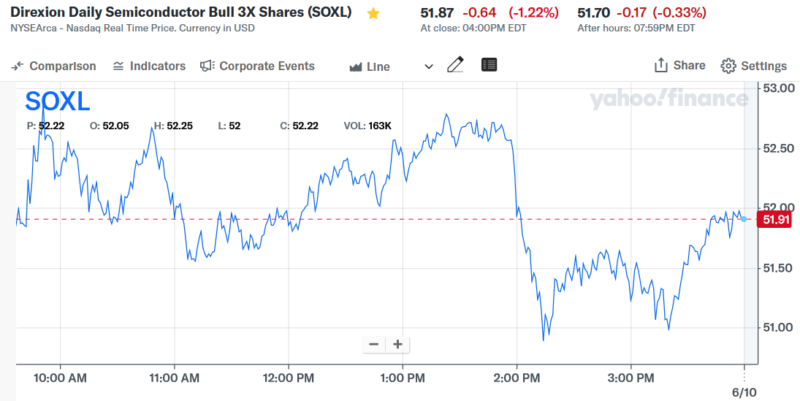Click the price line at chart's end

click(x=743, y=218)
